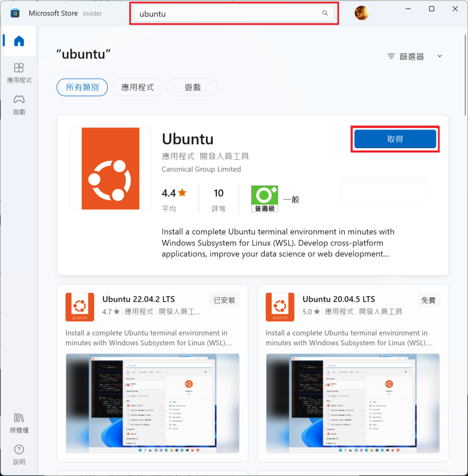The image size is (468, 476).
Task: Select the 所有類別 category pill
Action: (82, 87)
